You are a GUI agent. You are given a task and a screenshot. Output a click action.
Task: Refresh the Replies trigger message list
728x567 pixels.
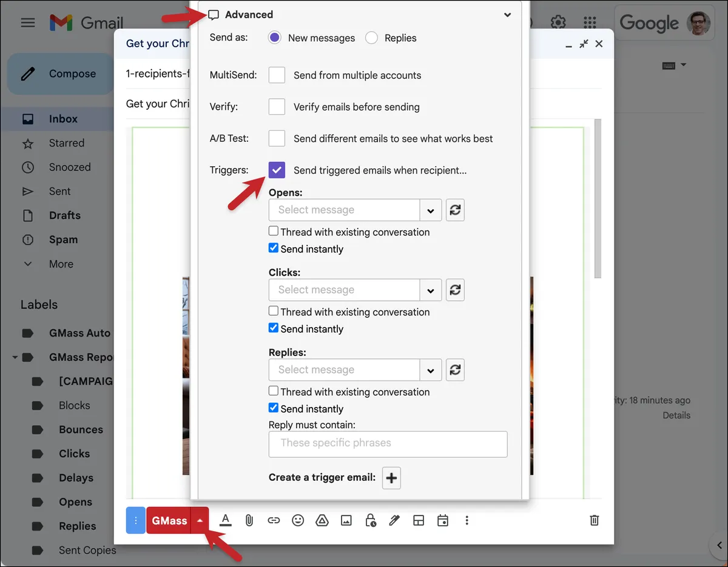pyautogui.click(x=455, y=370)
